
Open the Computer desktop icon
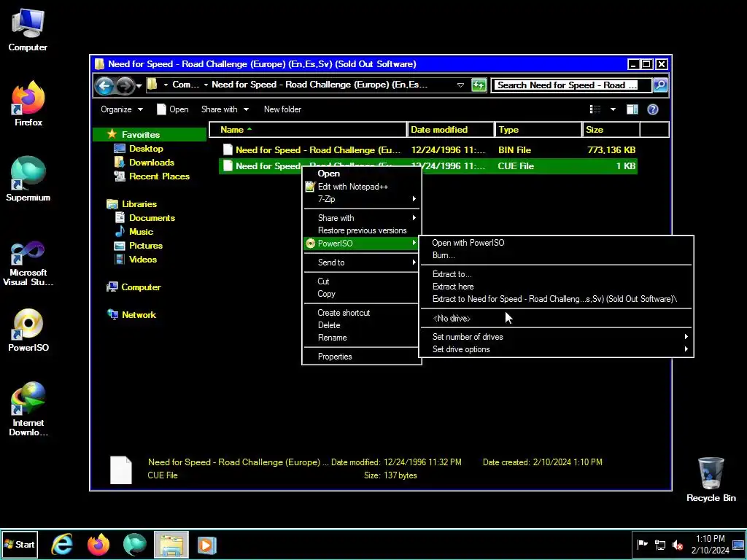tap(28, 29)
